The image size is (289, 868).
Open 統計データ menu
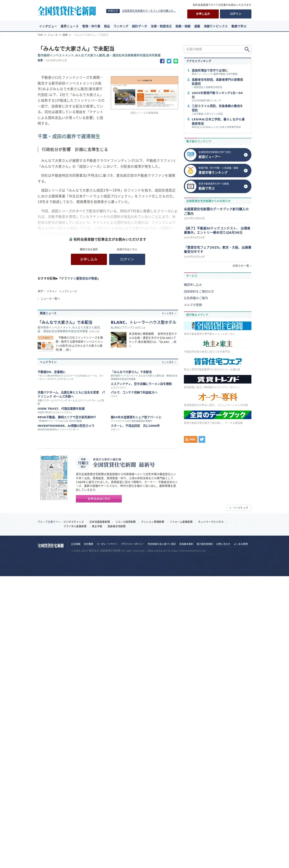(x=139, y=26)
